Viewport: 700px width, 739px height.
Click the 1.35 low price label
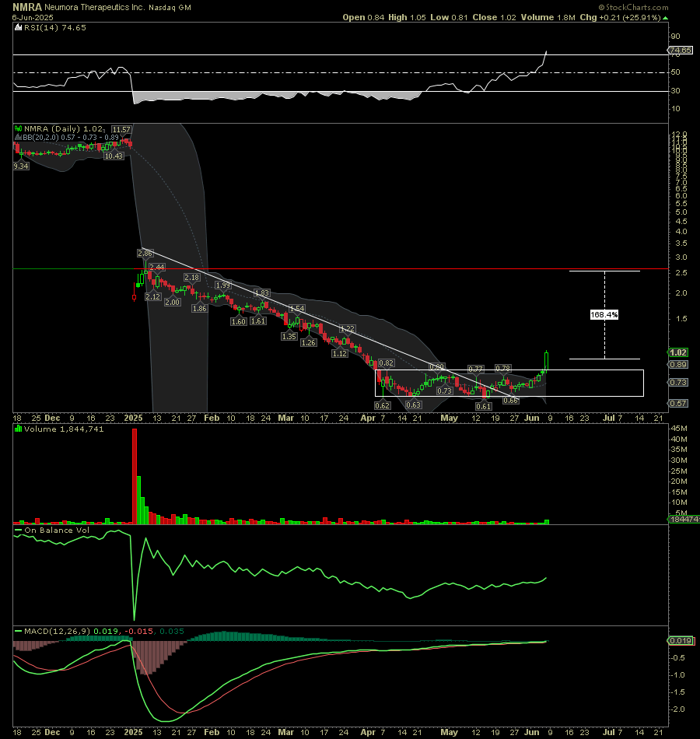tap(289, 337)
